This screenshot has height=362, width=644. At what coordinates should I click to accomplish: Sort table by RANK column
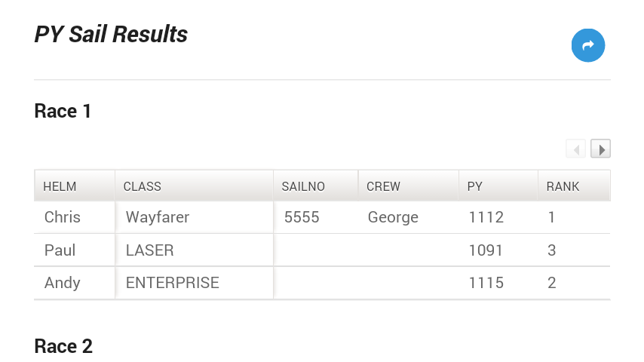pyautogui.click(x=563, y=186)
